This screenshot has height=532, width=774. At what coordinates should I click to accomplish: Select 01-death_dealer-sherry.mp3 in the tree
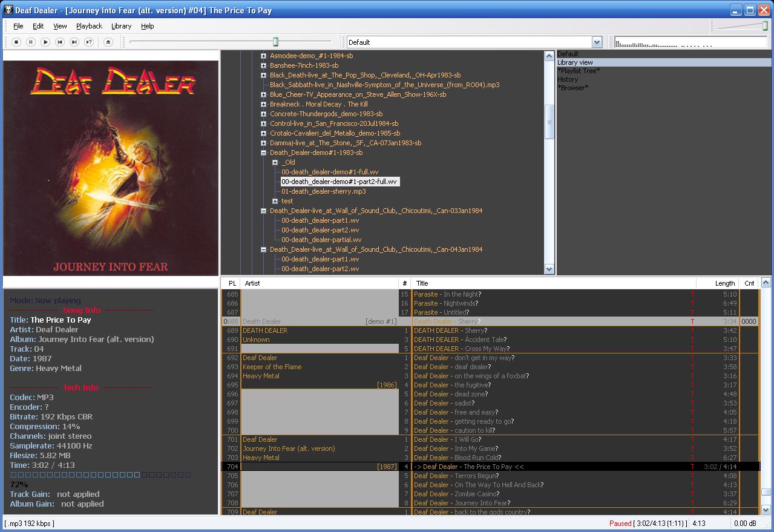323,191
